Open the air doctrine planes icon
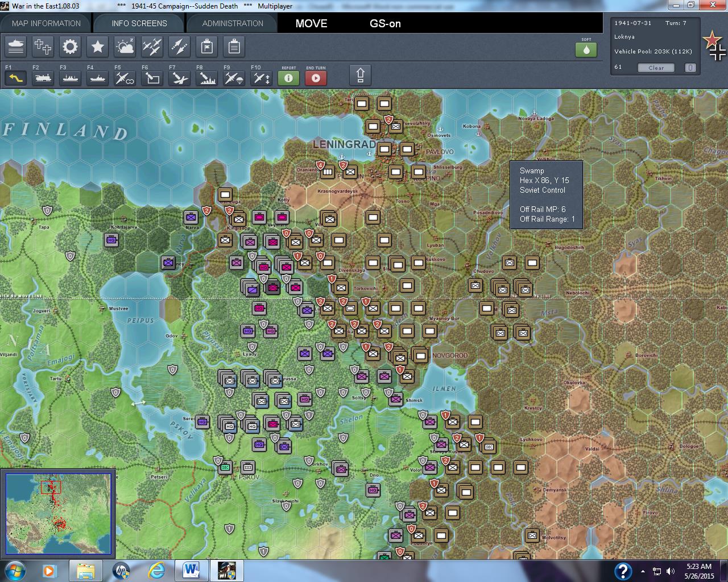Screen dimensions: 728x582 pos(152,47)
